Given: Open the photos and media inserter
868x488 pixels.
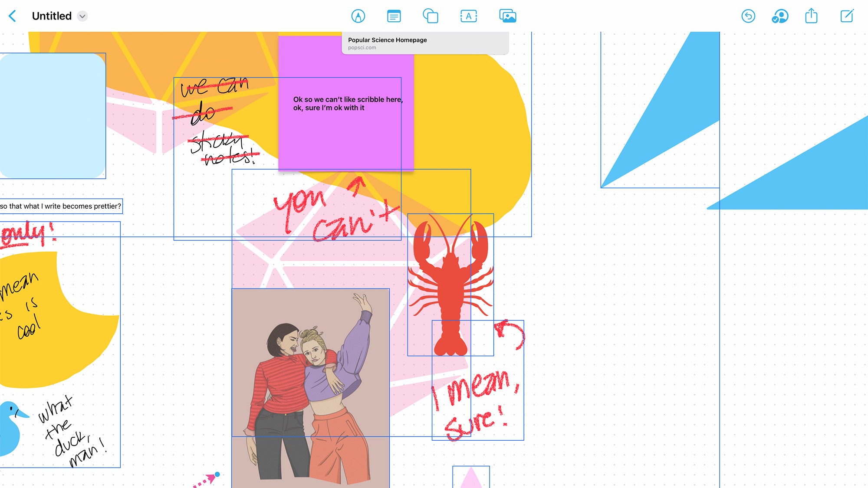Looking at the screenshot, I should click(507, 16).
